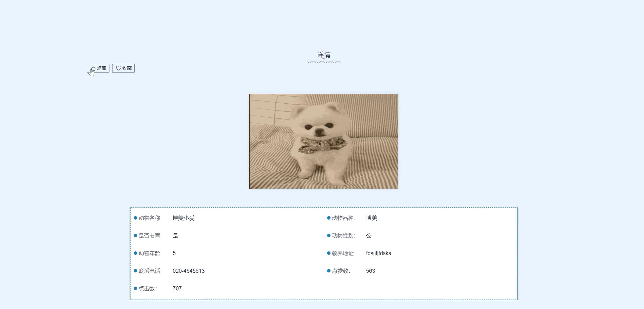Viewport: 644px width, 309px height.
Task: Click the click count value 707
Action: coord(177,288)
